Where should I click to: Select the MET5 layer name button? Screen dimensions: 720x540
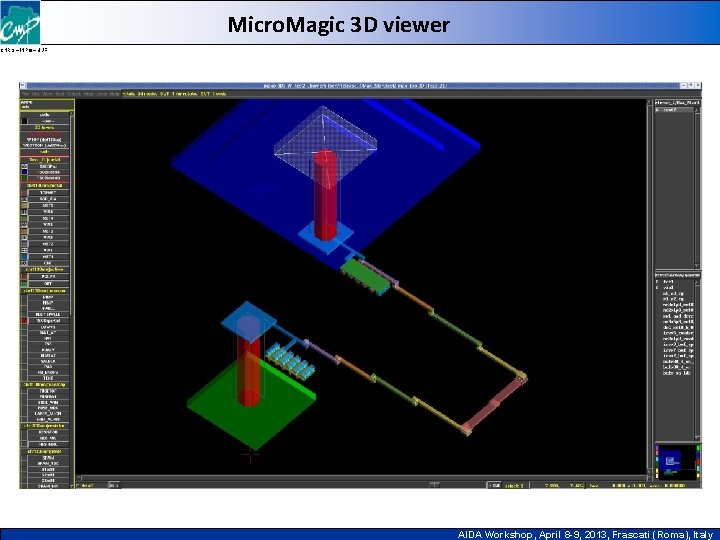(48, 205)
